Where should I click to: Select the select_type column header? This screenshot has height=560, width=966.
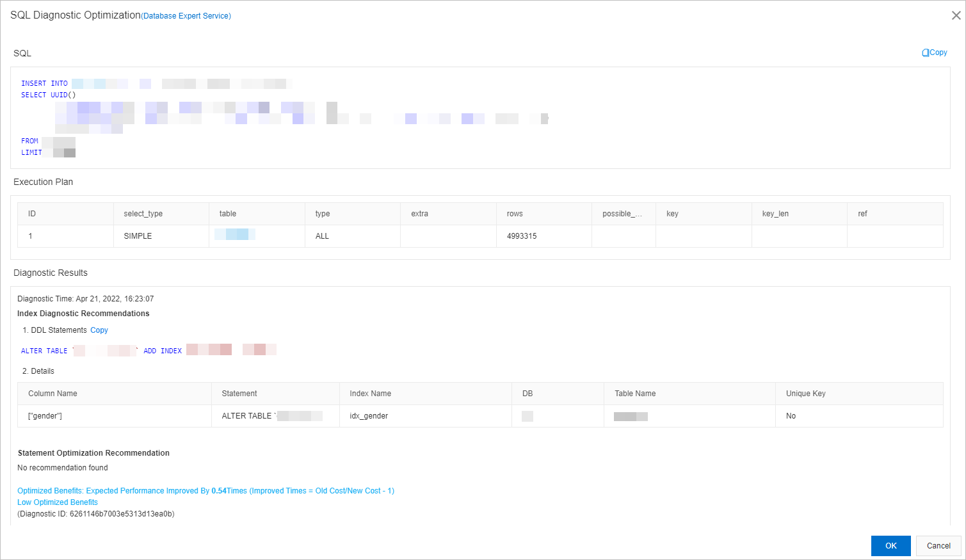[x=161, y=214]
